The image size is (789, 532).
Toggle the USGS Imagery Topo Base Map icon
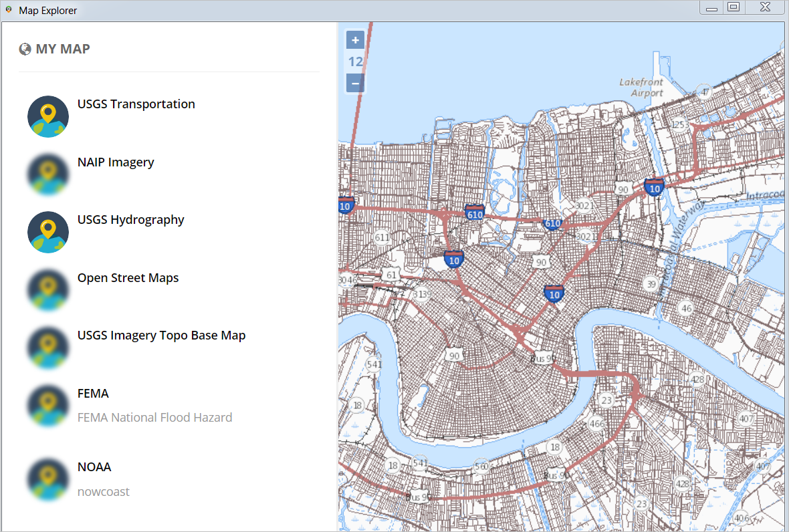point(48,348)
